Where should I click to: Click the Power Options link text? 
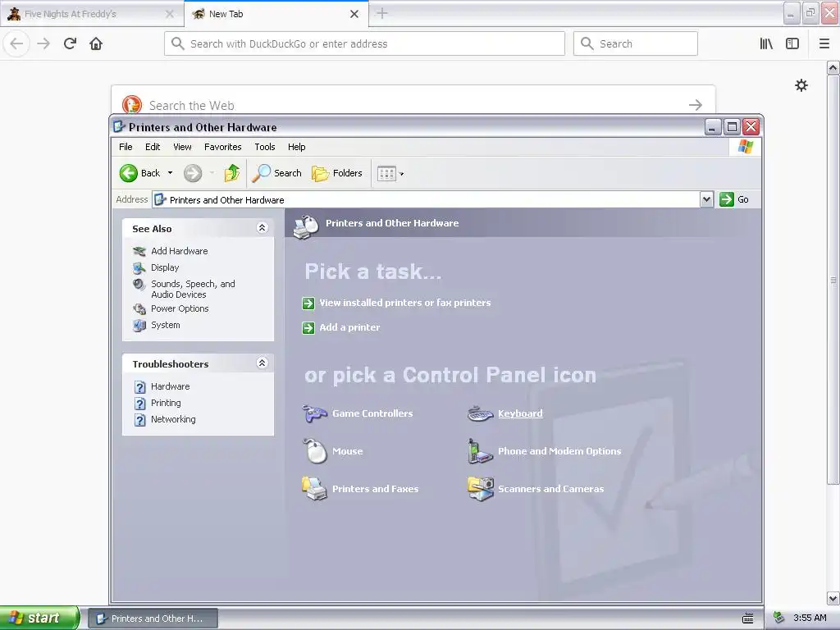click(180, 308)
